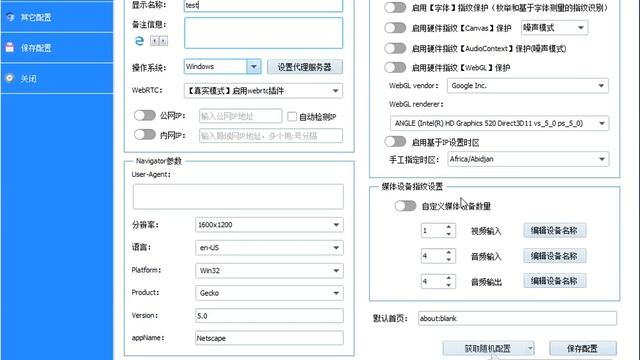Screen dimensions: 640x360
Task: Open the 操作系统 Windows dropdown
Action: 222,67
